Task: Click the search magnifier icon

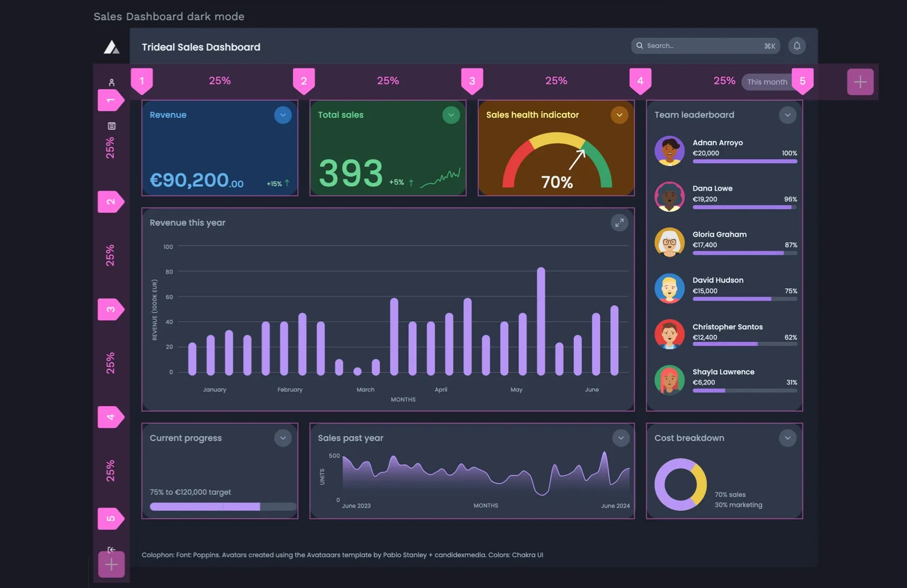Action: click(x=640, y=46)
